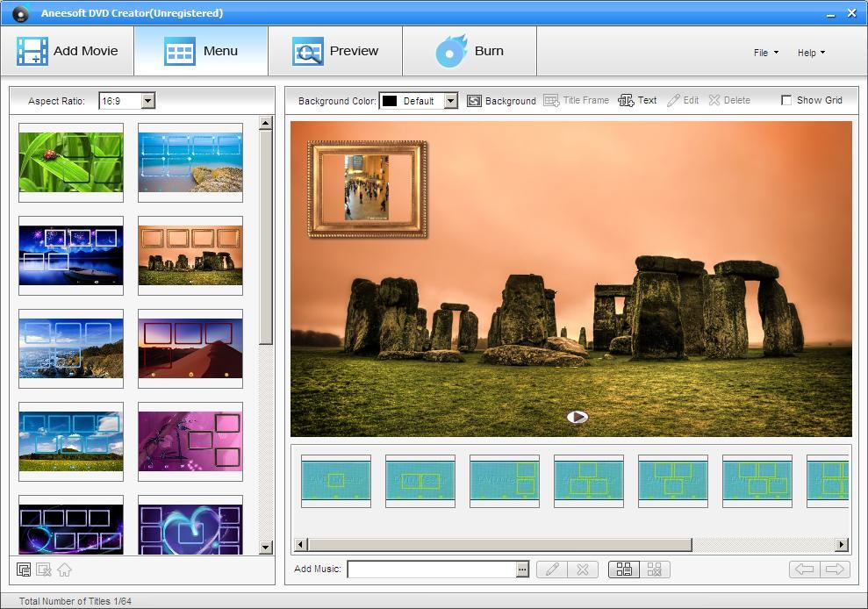This screenshot has width=868, height=609.
Task: Click the up arrow of template scrollbar
Action: coord(266,123)
